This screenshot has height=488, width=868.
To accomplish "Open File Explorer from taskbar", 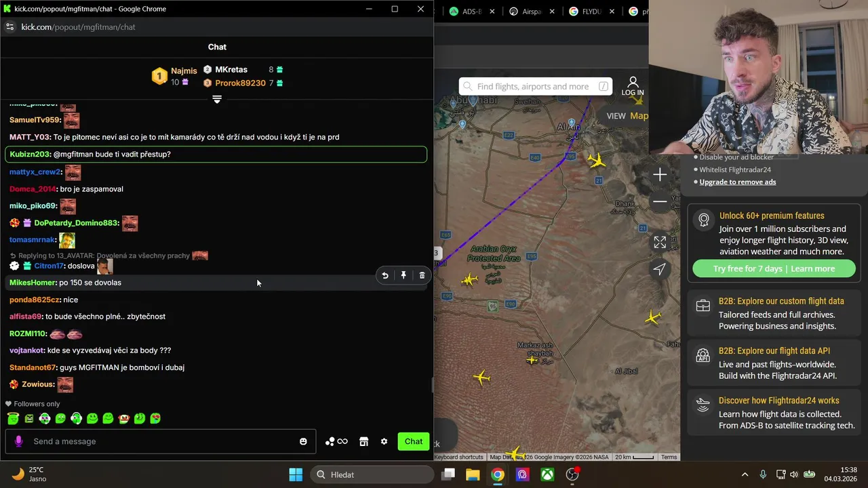I will coord(473,474).
